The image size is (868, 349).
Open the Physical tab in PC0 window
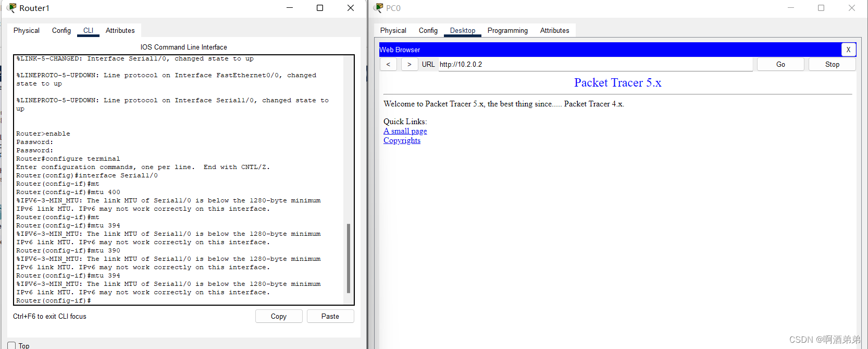(x=393, y=30)
